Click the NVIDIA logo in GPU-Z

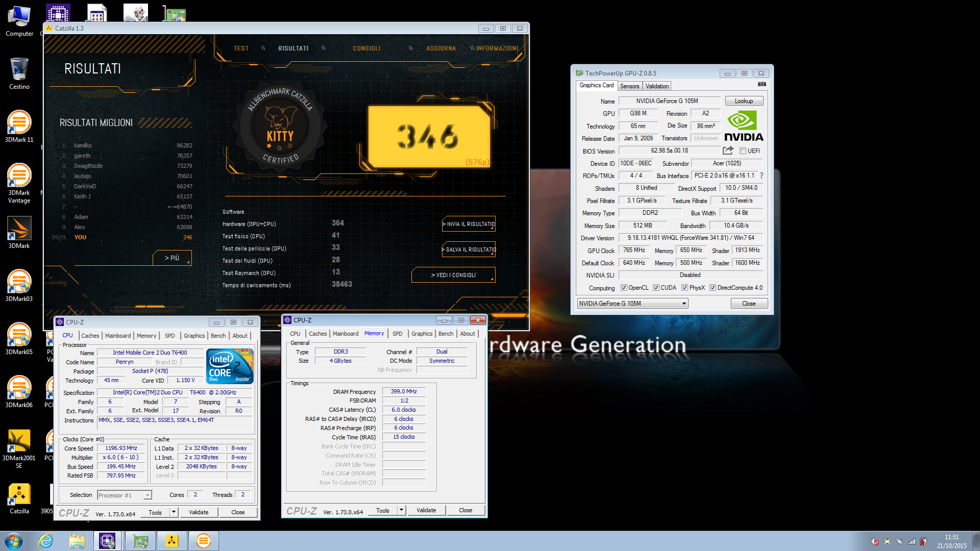pos(744,126)
